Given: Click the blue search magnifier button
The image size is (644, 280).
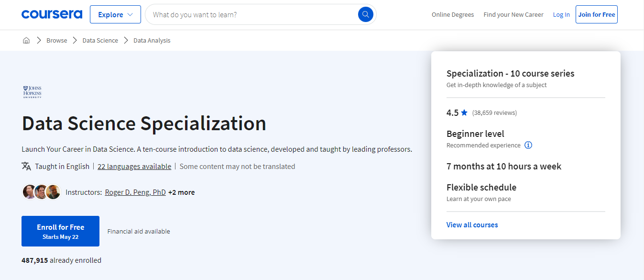Looking at the screenshot, I should click(x=365, y=14).
